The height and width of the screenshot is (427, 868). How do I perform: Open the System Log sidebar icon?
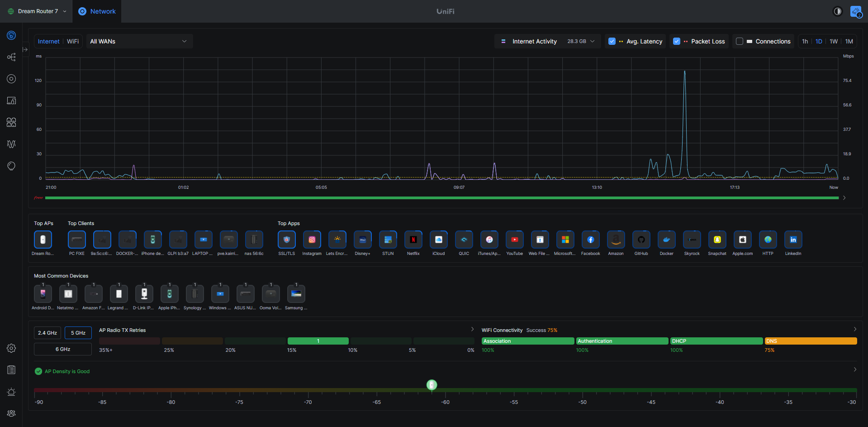pyautogui.click(x=11, y=370)
